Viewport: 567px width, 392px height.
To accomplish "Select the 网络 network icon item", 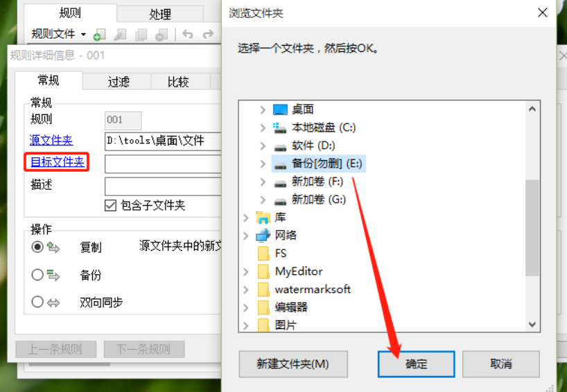I will [x=263, y=235].
